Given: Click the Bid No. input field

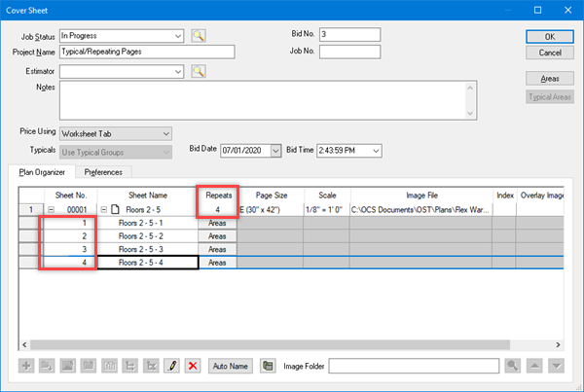Looking at the screenshot, I should [x=349, y=34].
